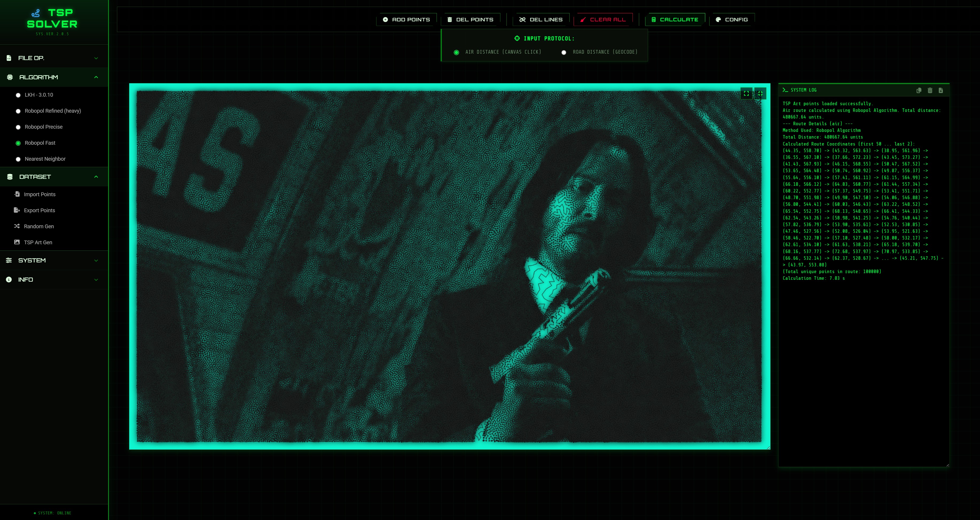Click 'TSP Art points loaded successfully.' log entry
This screenshot has width=980, height=520.
pyautogui.click(x=828, y=104)
